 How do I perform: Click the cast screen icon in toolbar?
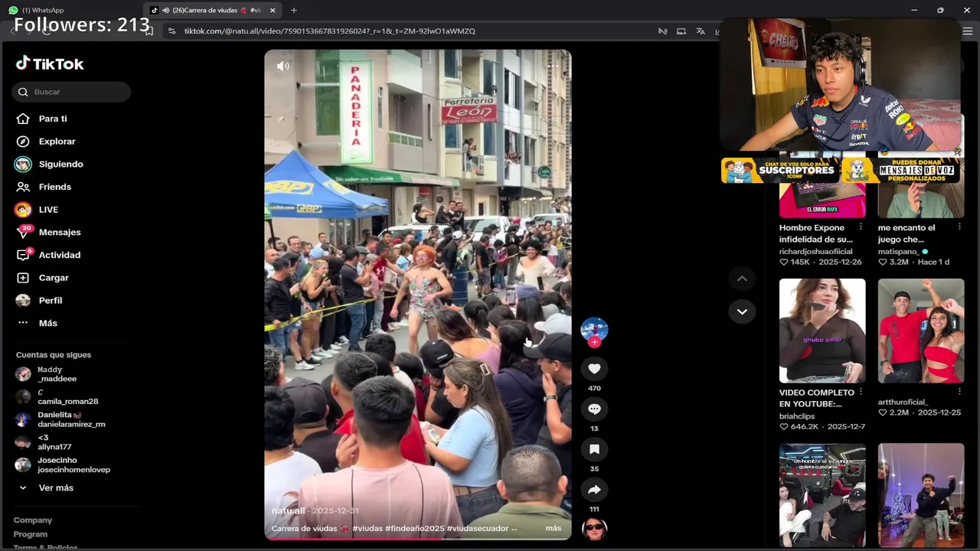pos(681,31)
